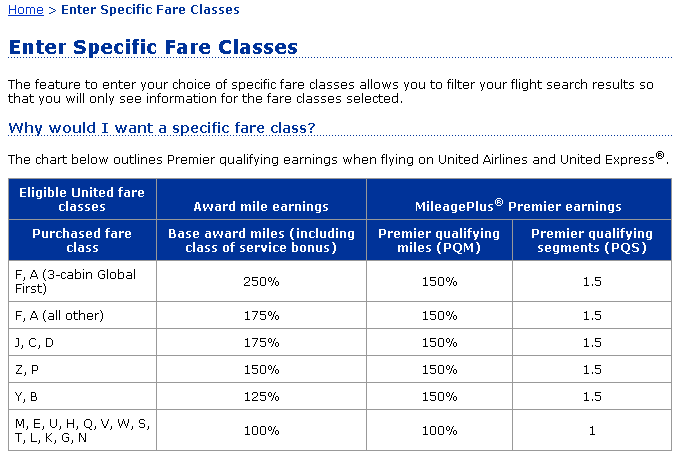Click the Home breadcrumb link
Viewport: 680px width, 456px height.
[x=25, y=10]
